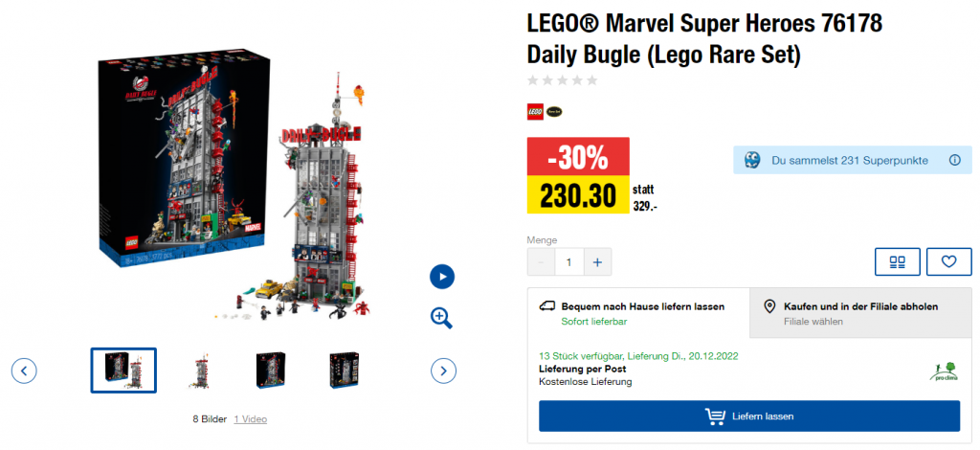
Task: Select Bequem nach Hause liefern lassen tab
Action: click(x=638, y=313)
